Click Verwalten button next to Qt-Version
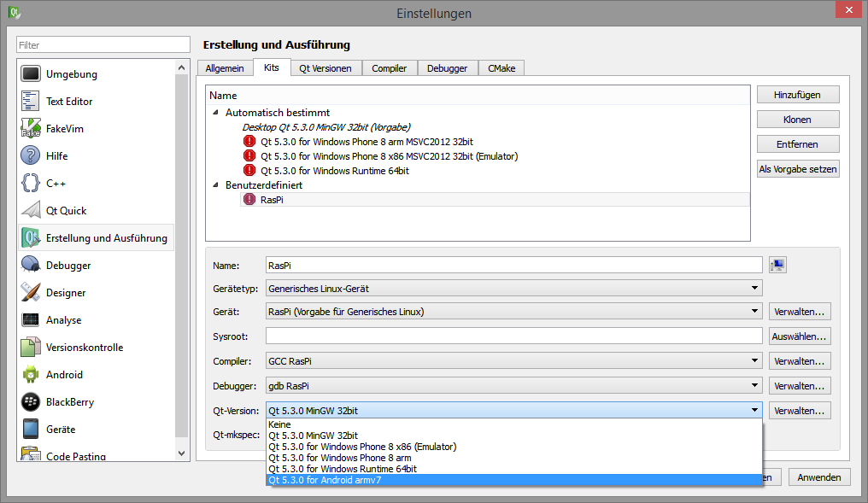Screen dimensions: 868x503 click(x=800, y=410)
